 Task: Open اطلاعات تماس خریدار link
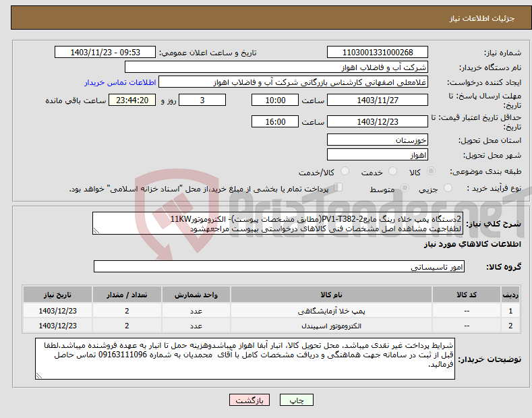(120, 82)
